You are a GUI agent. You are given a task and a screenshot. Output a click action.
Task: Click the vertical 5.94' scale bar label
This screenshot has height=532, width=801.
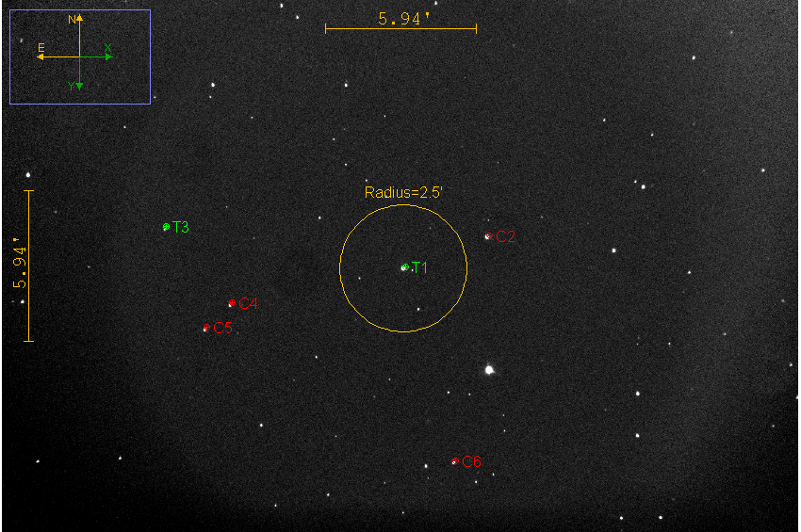(x=20, y=267)
